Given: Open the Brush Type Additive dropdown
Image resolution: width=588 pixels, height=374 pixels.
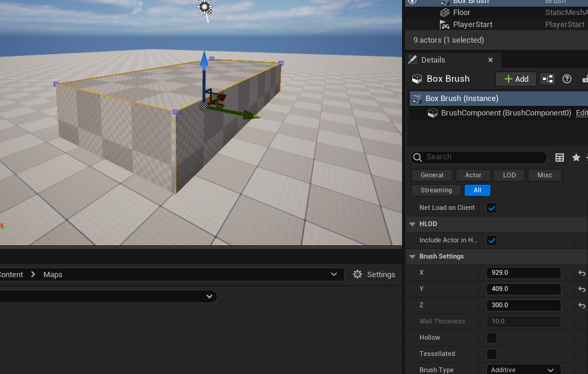Looking at the screenshot, I should click(x=524, y=369).
